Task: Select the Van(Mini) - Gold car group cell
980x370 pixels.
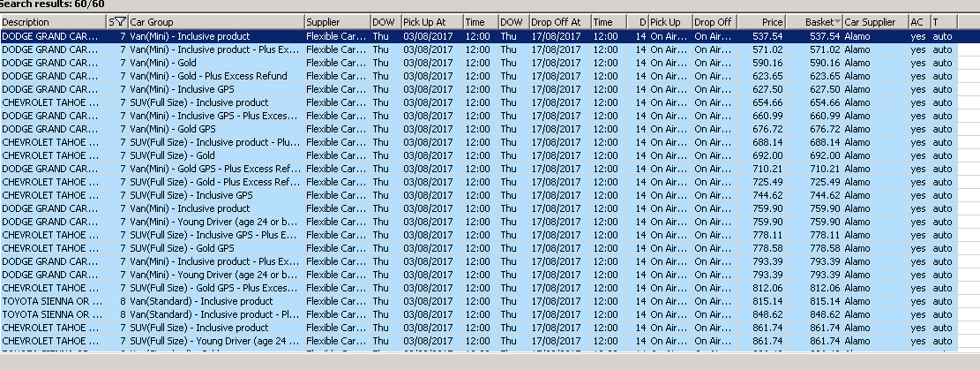Action: (x=216, y=63)
